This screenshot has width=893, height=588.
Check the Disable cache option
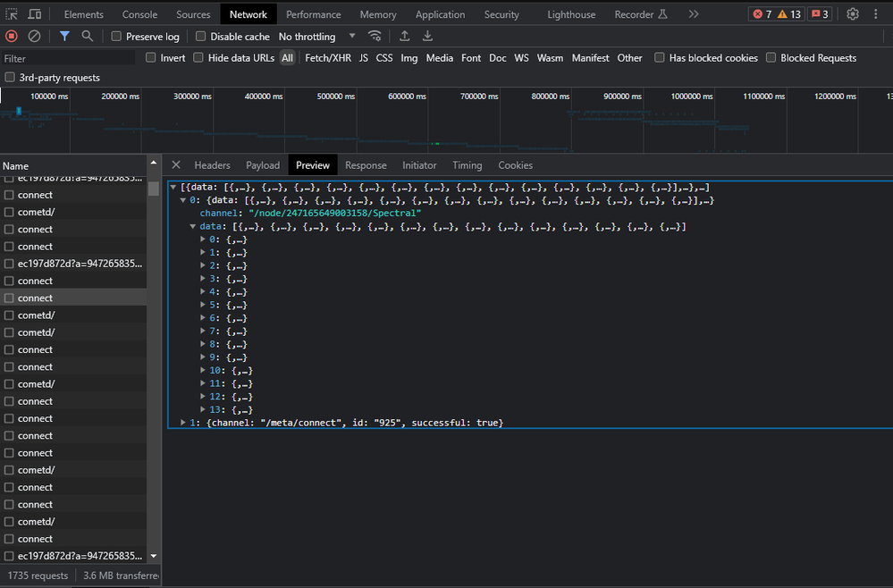(200, 37)
